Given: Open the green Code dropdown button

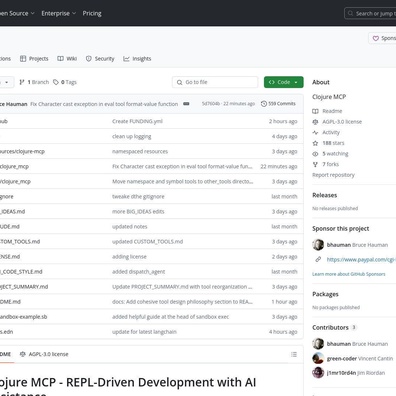Looking at the screenshot, I should 284,82.
